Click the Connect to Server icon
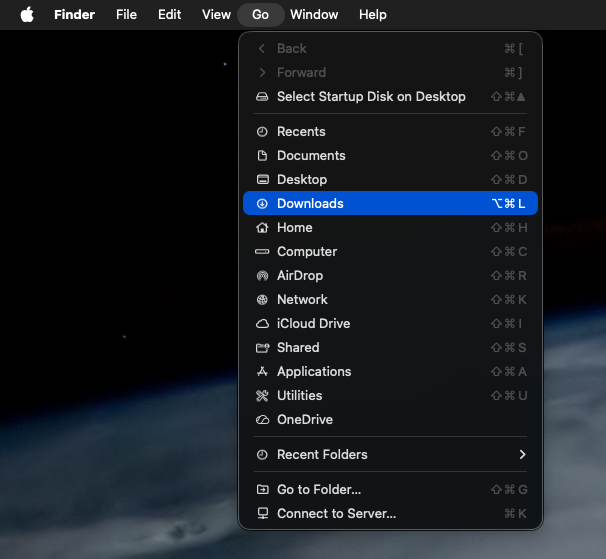 (x=263, y=514)
